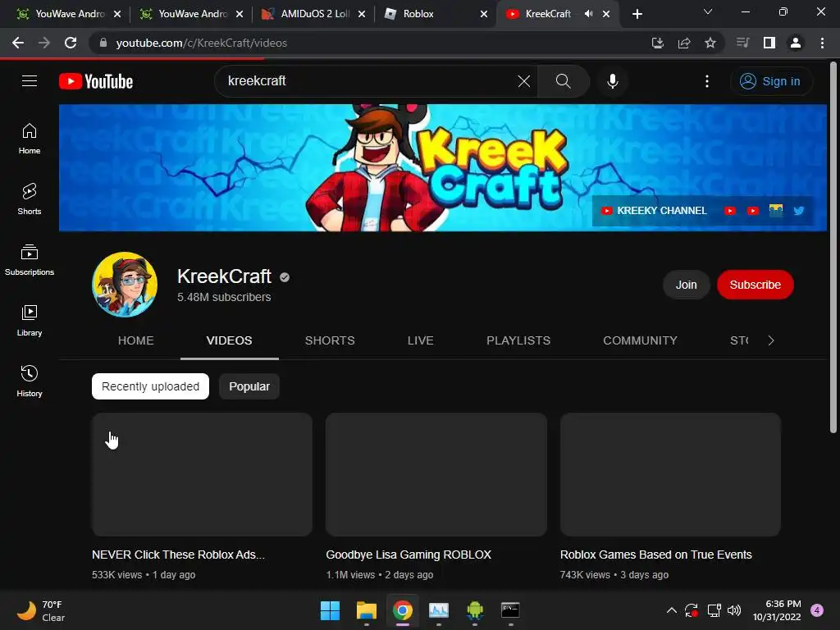Viewport: 840px width, 630px height.
Task: Open the COMMUNITY channel tab
Action: pos(640,340)
